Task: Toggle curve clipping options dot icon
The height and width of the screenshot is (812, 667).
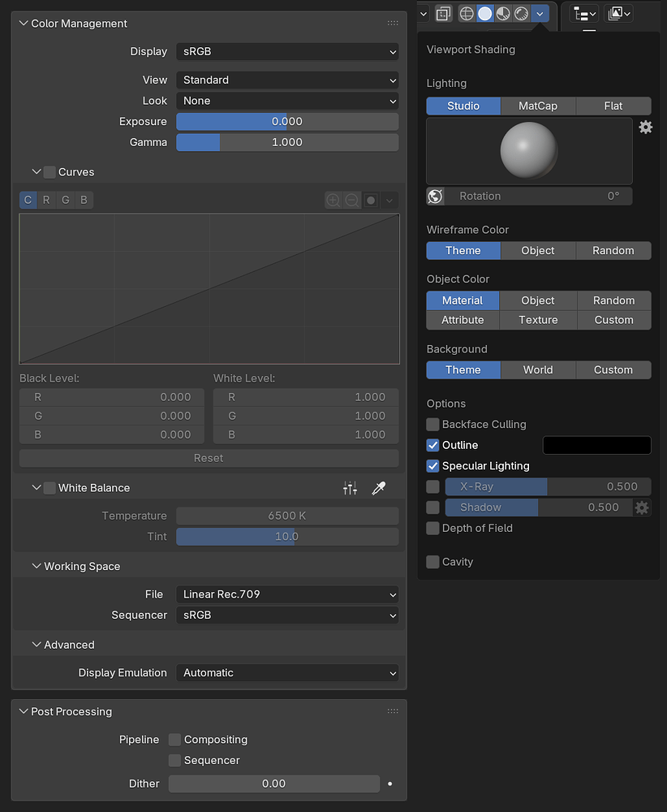Action: pyautogui.click(x=371, y=200)
